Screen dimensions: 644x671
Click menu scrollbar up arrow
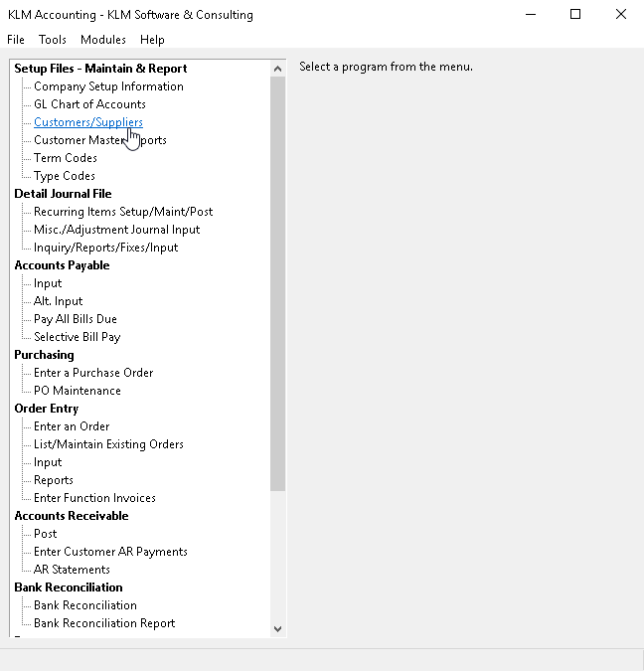(x=277, y=69)
